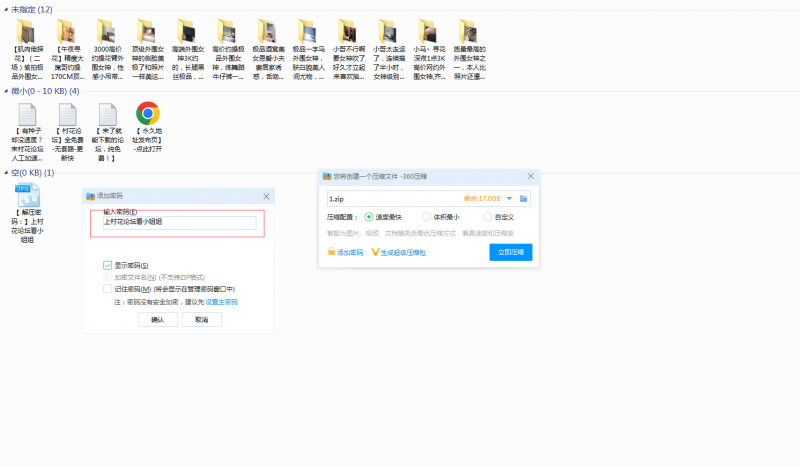Select the JPG file in 空 group

pos(28,196)
